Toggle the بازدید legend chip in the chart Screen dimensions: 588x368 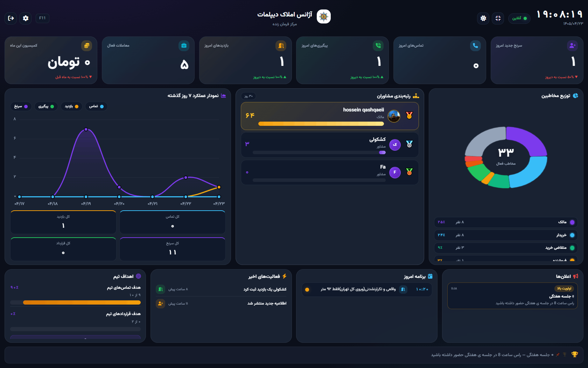click(71, 107)
